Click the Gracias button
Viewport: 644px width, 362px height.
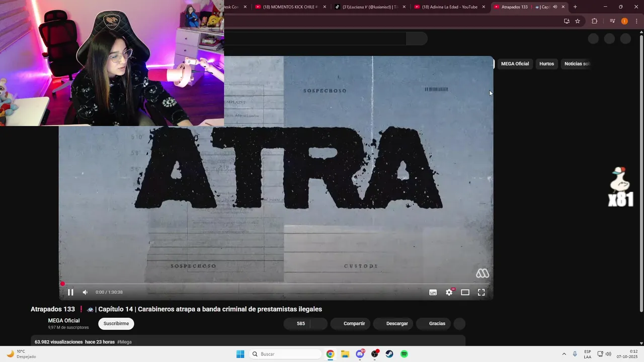pos(434,324)
